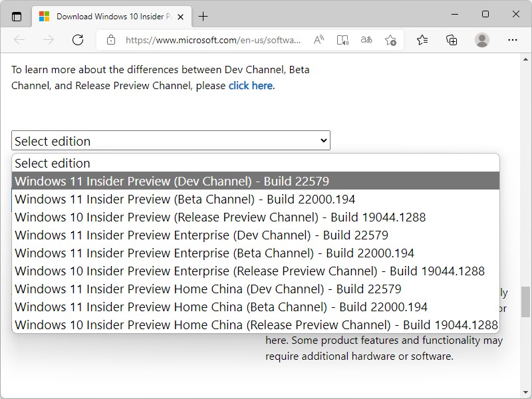Screen dimensions: 532x399
Task: Select Windows 10 Enterprise Release Preview Build 19044.1288
Action: coord(249,271)
